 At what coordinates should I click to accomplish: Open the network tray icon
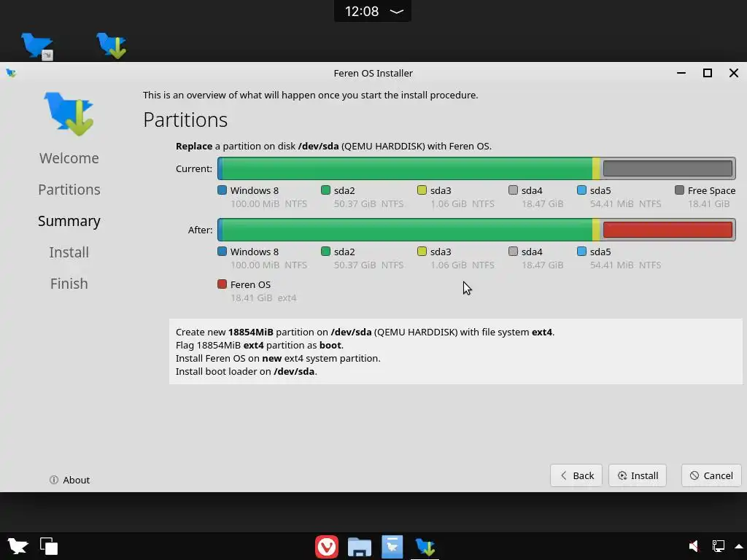(x=718, y=546)
